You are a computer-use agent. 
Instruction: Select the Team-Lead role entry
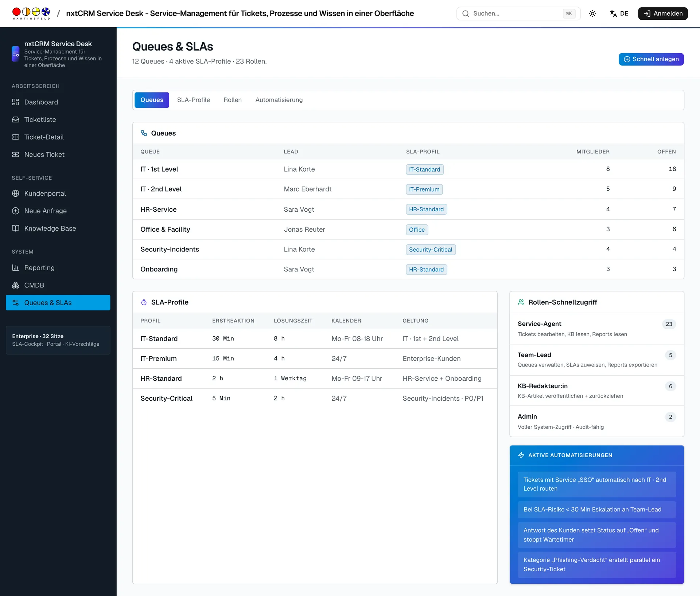(x=596, y=360)
